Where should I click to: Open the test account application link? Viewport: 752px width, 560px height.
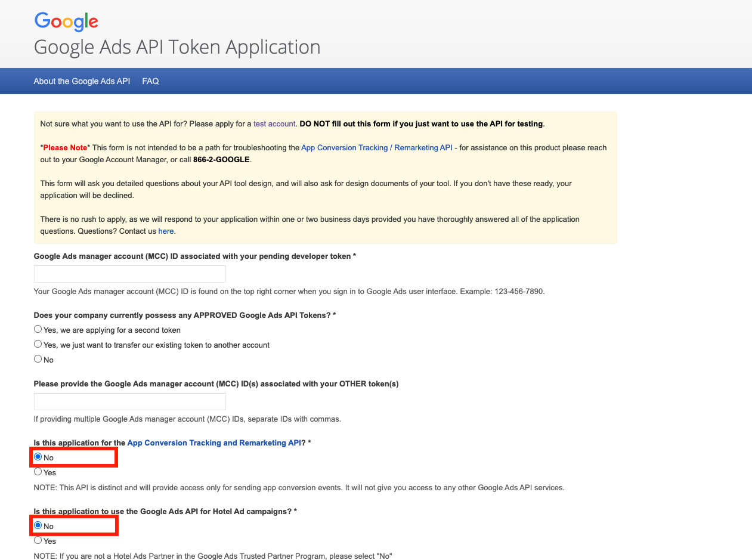click(x=274, y=123)
